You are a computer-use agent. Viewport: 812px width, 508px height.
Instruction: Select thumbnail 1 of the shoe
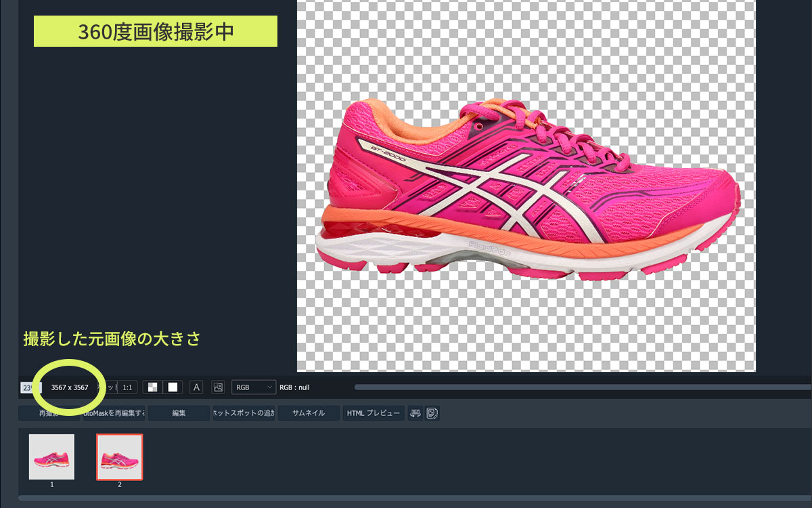[x=51, y=457]
